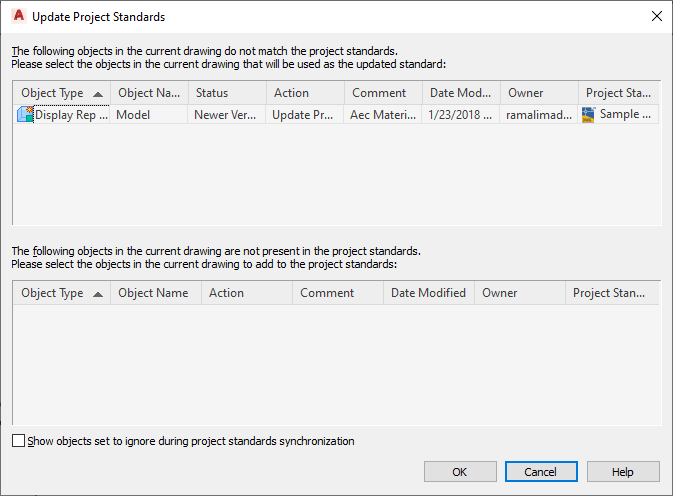Click the ramalimad owner cell

pos(538,115)
